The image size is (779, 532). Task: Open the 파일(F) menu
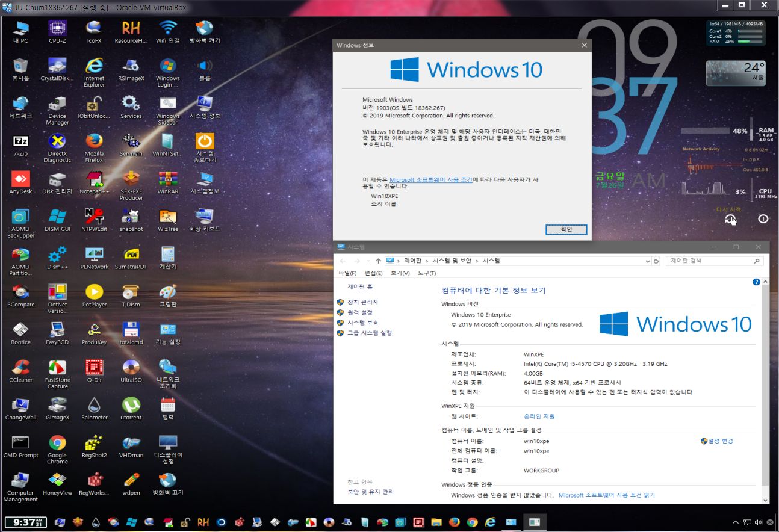tap(347, 273)
